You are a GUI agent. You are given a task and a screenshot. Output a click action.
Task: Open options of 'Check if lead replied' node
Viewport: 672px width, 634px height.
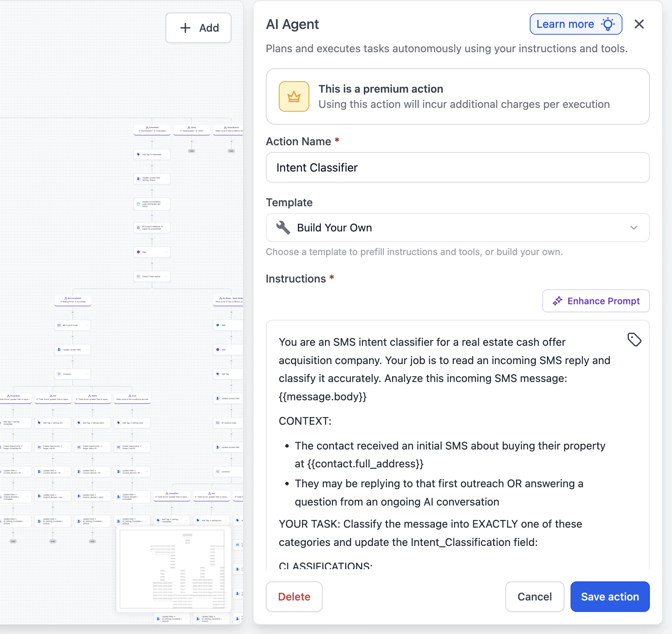click(x=166, y=276)
